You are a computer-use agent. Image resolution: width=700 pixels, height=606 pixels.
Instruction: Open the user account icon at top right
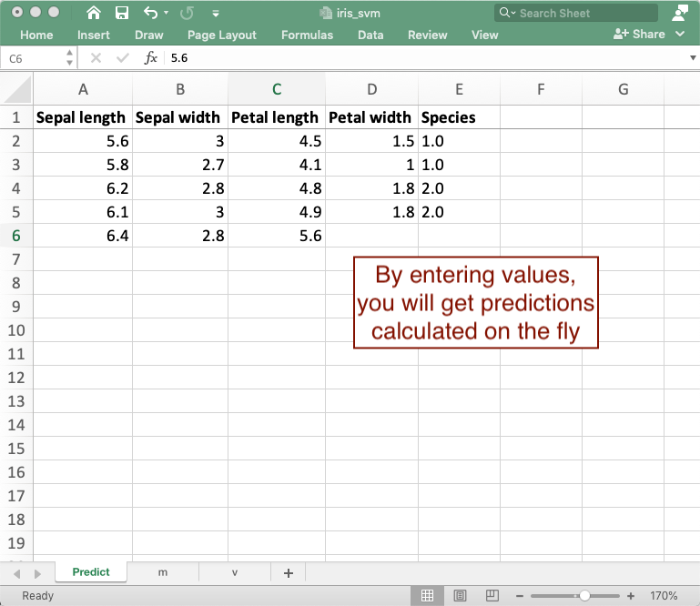point(679,13)
